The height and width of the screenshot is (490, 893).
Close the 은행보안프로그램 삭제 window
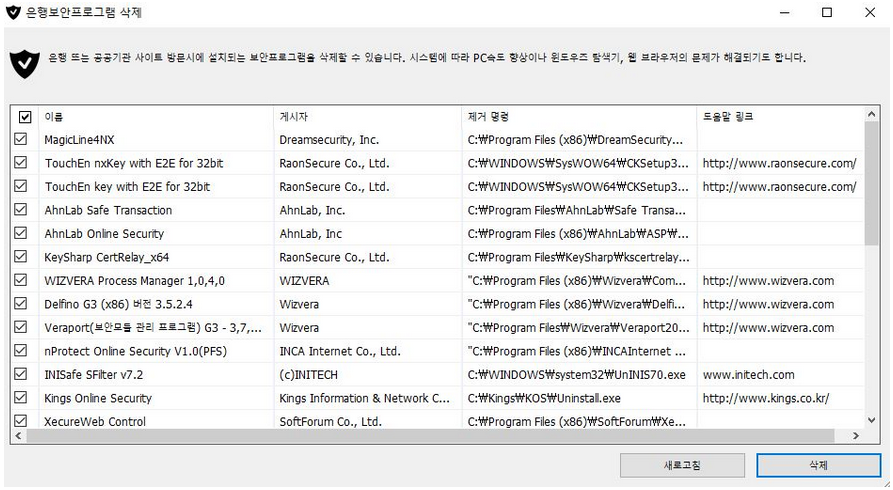click(870, 12)
